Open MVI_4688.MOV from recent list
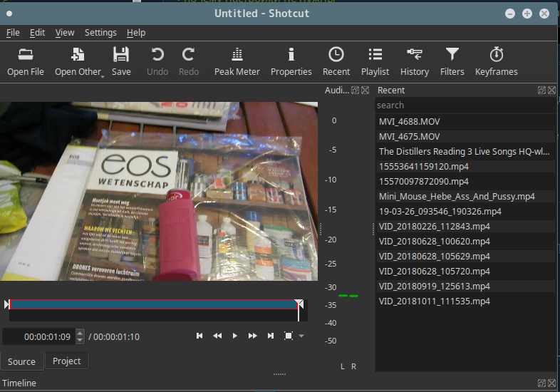The height and width of the screenshot is (392, 560). pyautogui.click(x=410, y=122)
